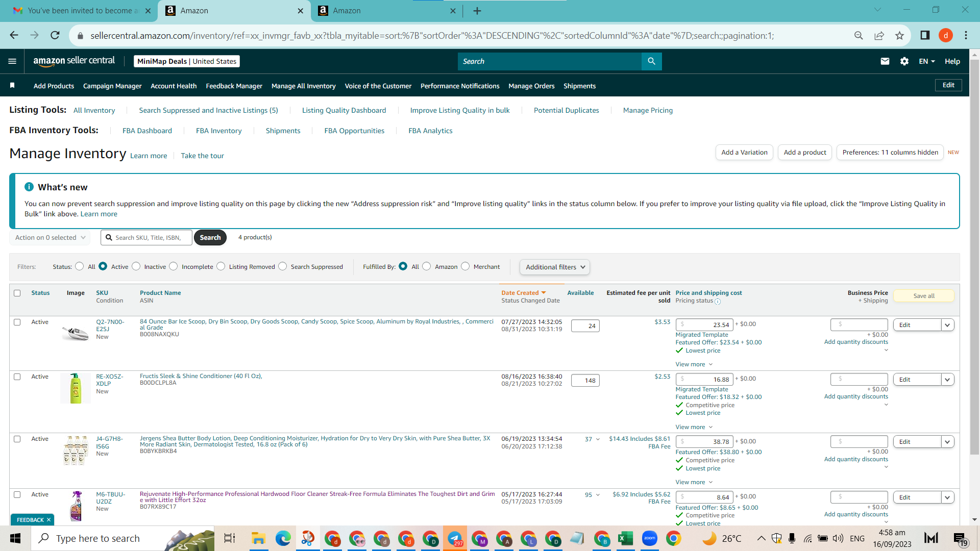This screenshot has height=551, width=980.
Task: Open Edit dropdown arrow for Fructis Conditioner row
Action: tap(948, 380)
